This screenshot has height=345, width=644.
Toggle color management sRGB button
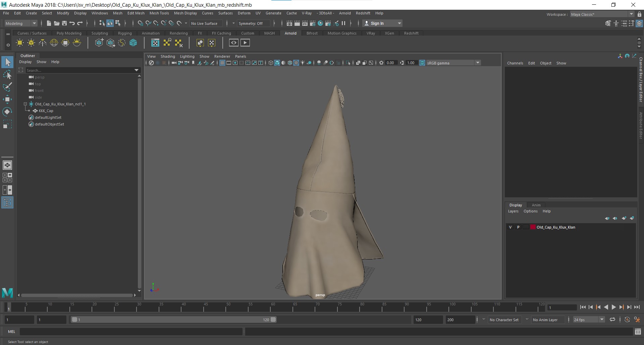[422, 63]
